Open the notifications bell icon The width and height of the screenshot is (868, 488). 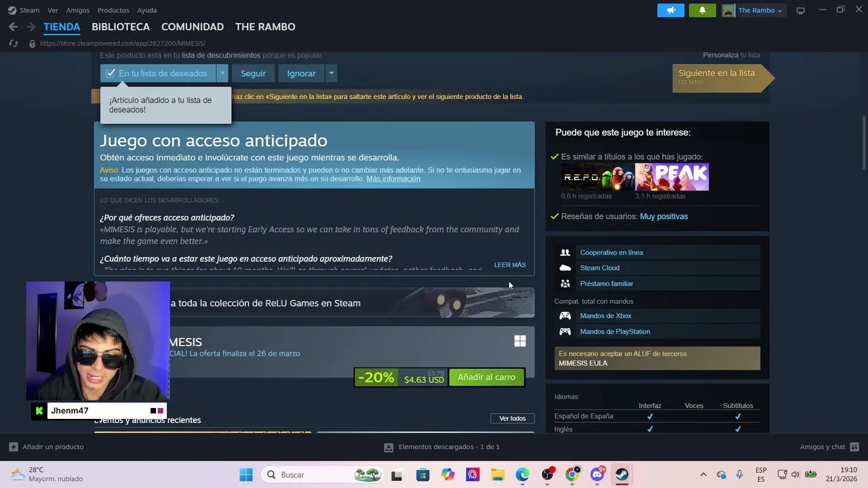tap(702, 10)
